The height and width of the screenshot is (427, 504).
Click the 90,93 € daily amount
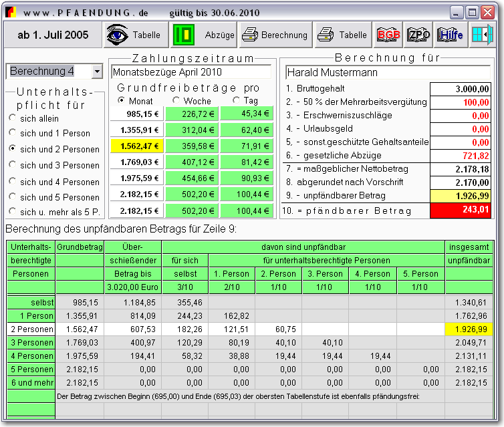pos(247,178)
